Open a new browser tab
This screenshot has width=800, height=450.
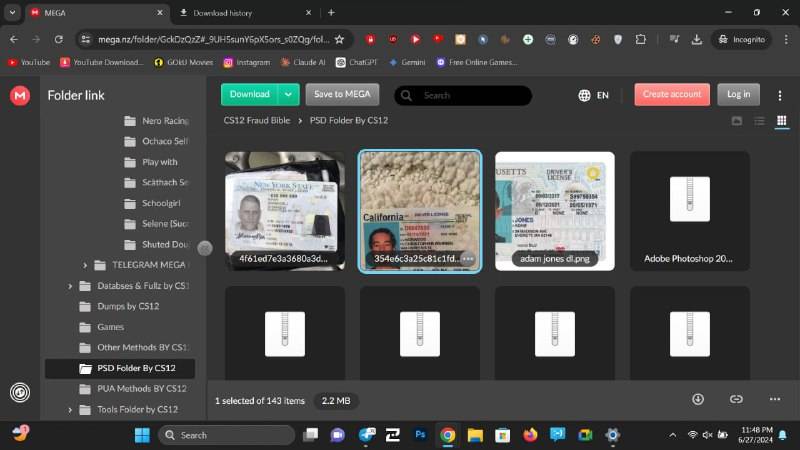click(x=331, y=12)
